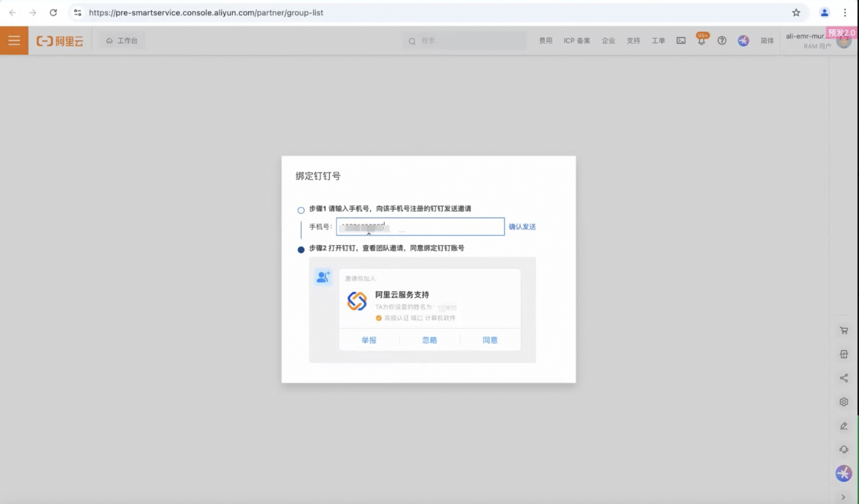The image size is (859, 504).
Task: Open the hamburger navigation menu
Action: [x=14, y=40]
